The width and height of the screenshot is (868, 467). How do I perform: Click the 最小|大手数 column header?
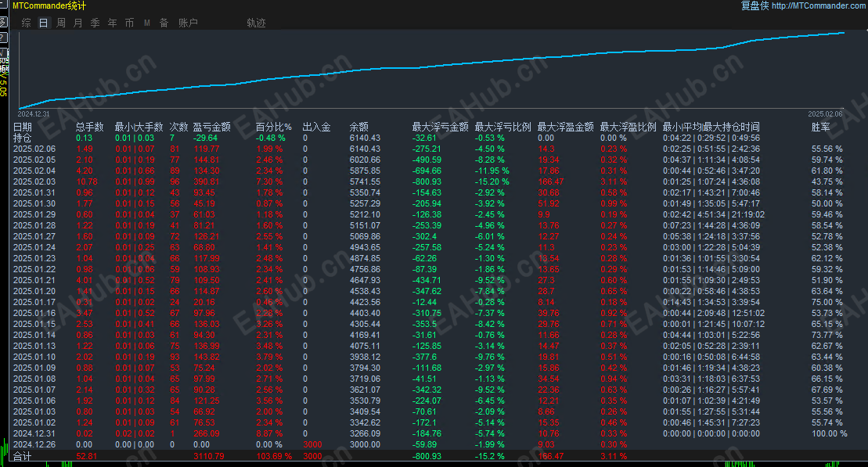coord(139,127)
